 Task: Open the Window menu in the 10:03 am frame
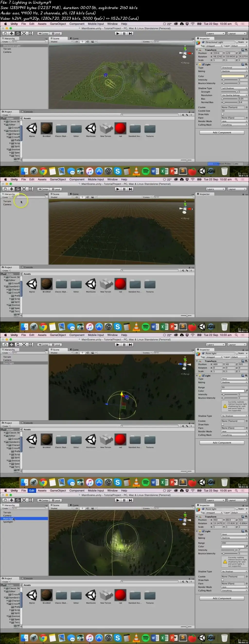(x=112, y=335)
